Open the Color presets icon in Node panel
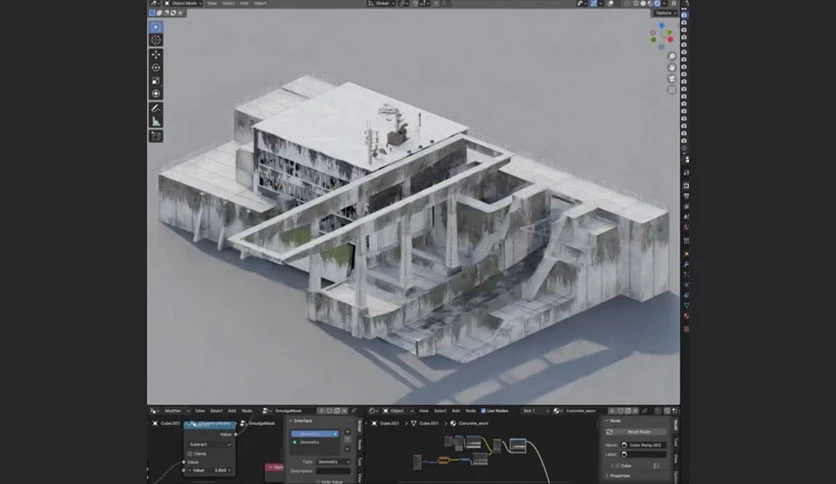This screenshot has height=484, width=836. click(657, 466)
